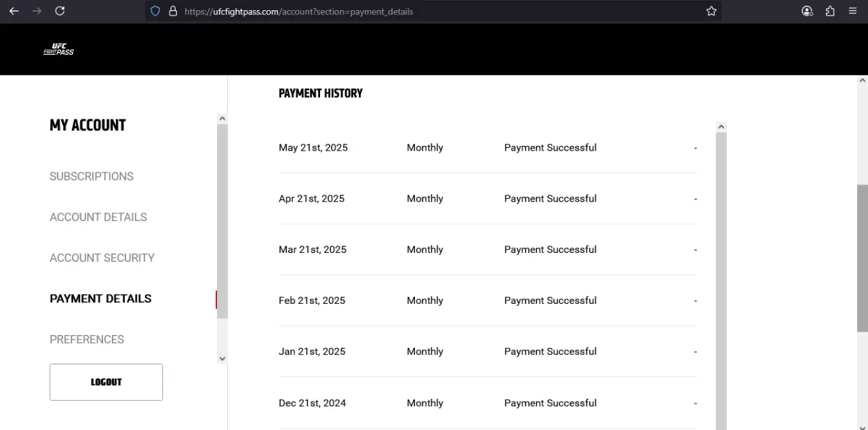
Task: Click Payment Successful for Feb 21st
Action: point(551,300)
